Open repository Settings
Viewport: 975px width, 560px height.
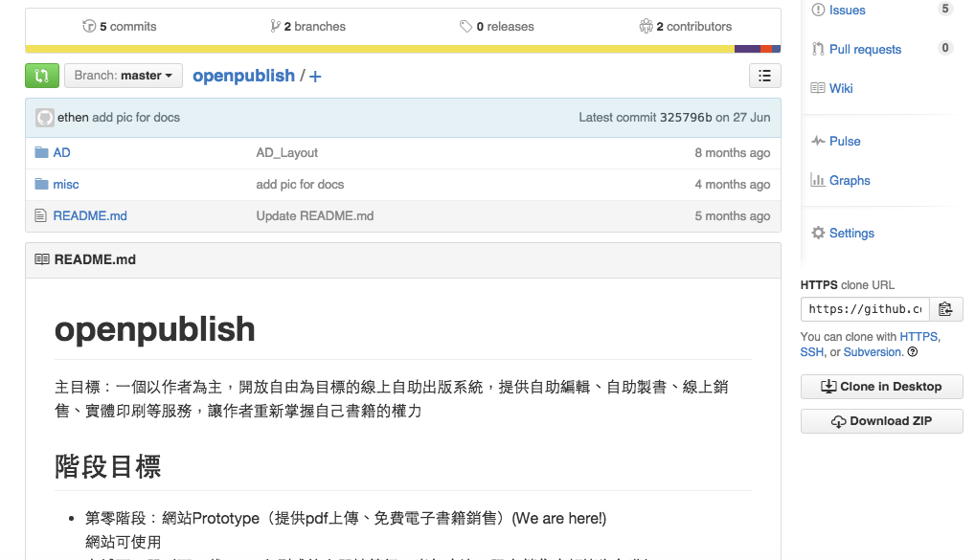pos(851,233)
